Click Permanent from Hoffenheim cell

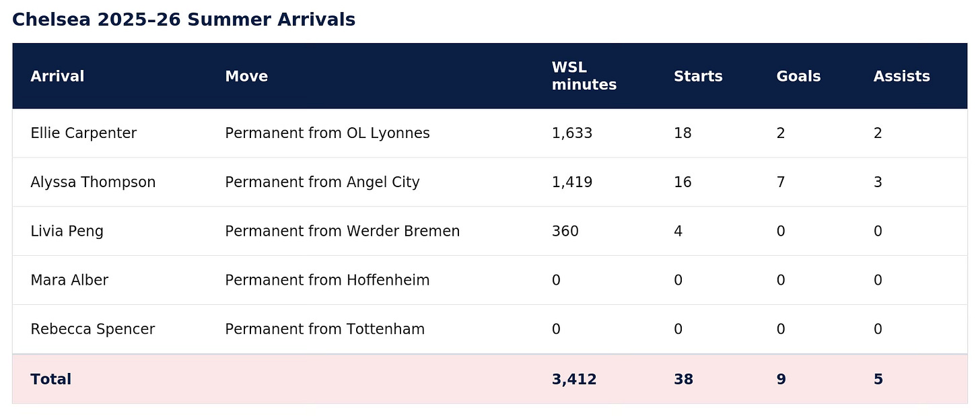327,280
